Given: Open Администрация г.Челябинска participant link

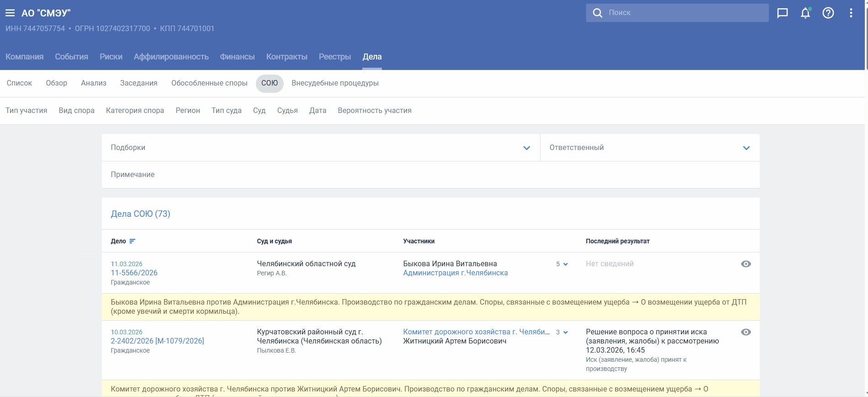Looking at the screenshot, I should tap(455, 273).
